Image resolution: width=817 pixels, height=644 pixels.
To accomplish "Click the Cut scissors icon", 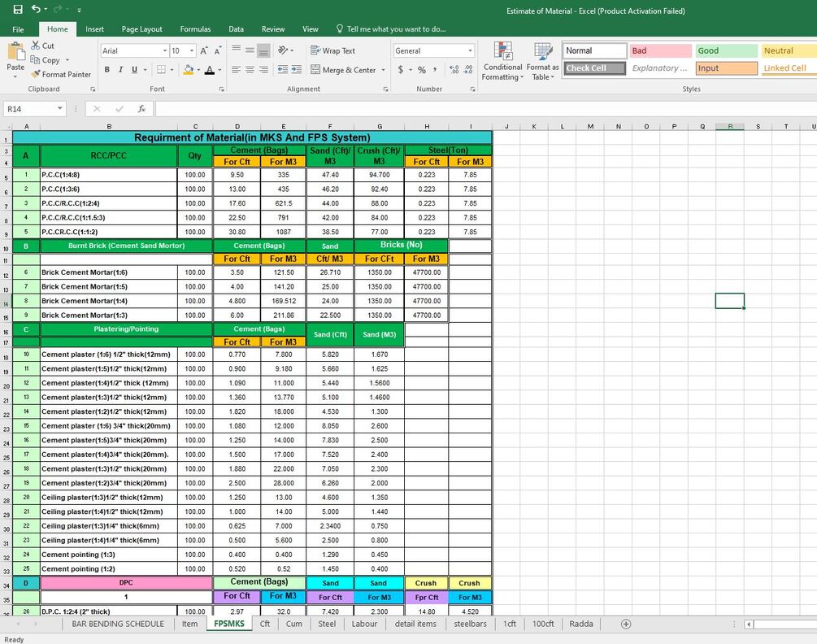I will 36,46.
